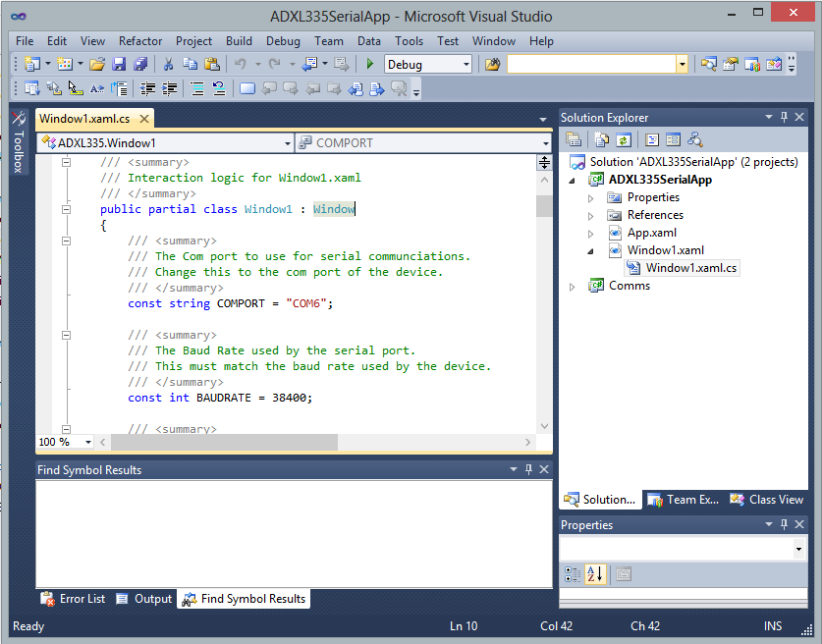Image resolution: width=822 pixels, height=644 pixels.
Task: Open the Toolbox side panel
Action: (x=19, y=141)
